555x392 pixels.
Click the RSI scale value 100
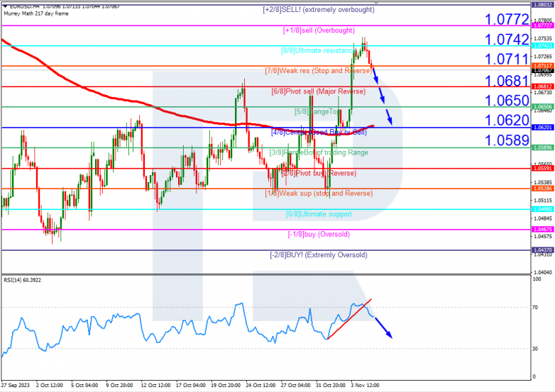coord(537,279)
